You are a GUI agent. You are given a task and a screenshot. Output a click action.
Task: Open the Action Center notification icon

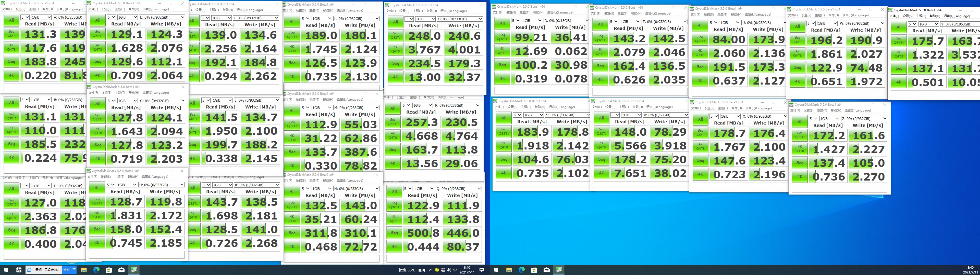coord(482,270)
